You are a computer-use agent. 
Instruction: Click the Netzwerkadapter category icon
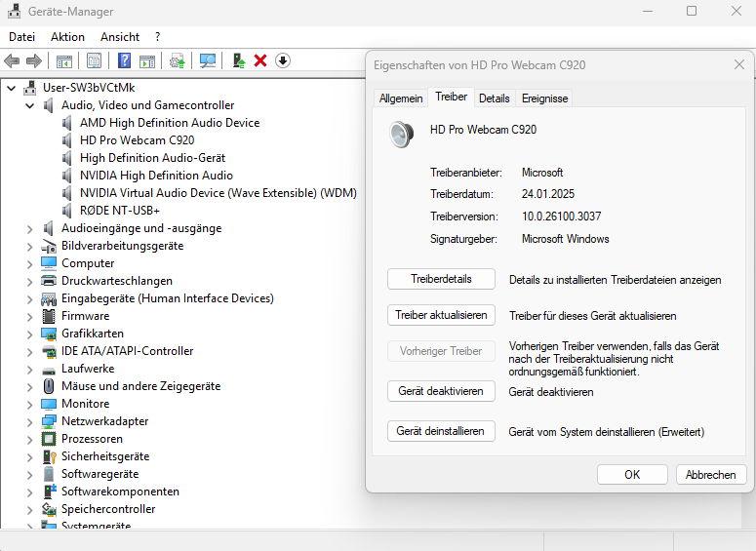[49, 421]
